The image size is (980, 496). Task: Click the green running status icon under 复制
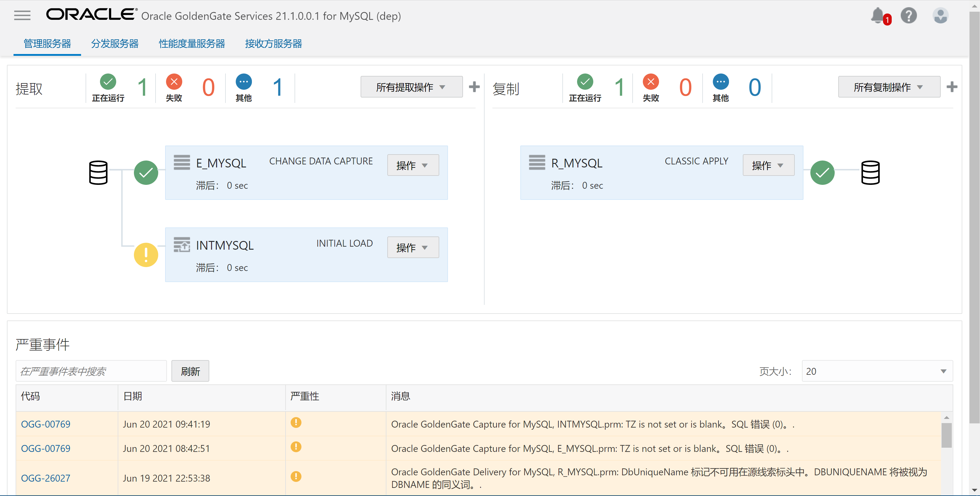tap(585, 81)
